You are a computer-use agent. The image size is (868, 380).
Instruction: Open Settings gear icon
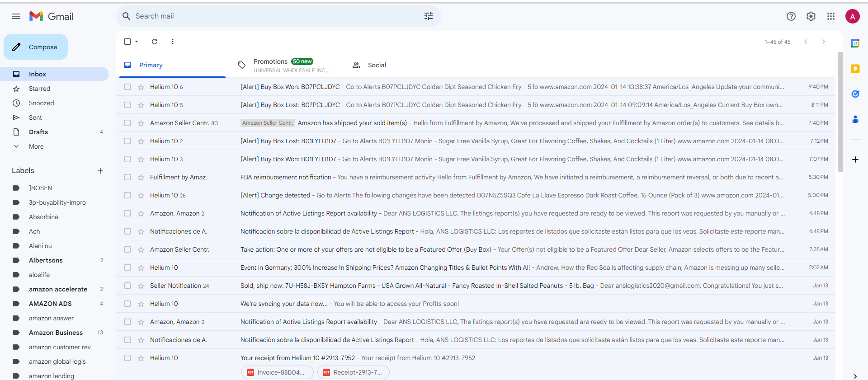811,16
